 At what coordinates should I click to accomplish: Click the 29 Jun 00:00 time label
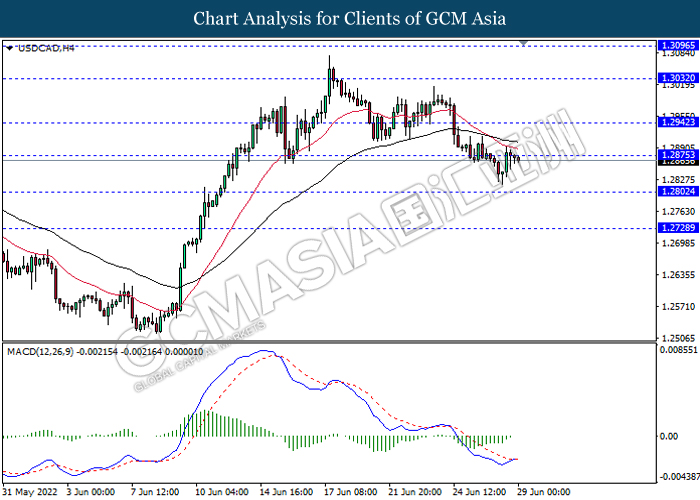click(544, 492)
